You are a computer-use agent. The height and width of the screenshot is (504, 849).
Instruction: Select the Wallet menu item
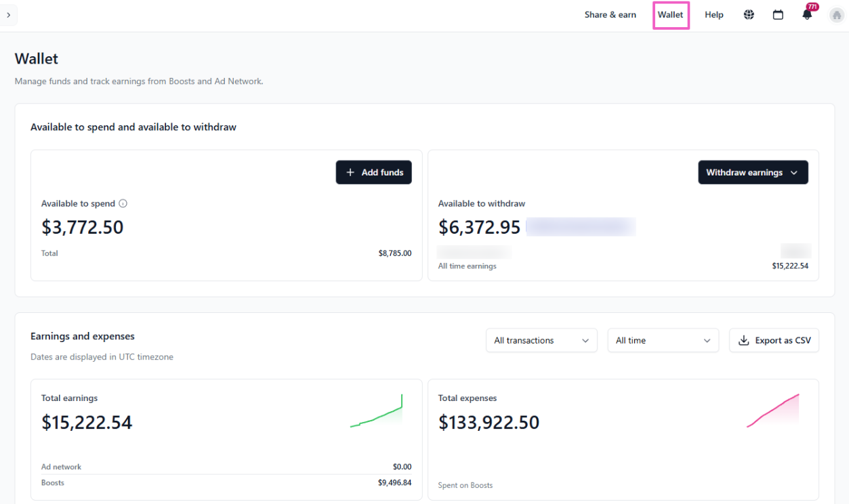click(670, 15)
